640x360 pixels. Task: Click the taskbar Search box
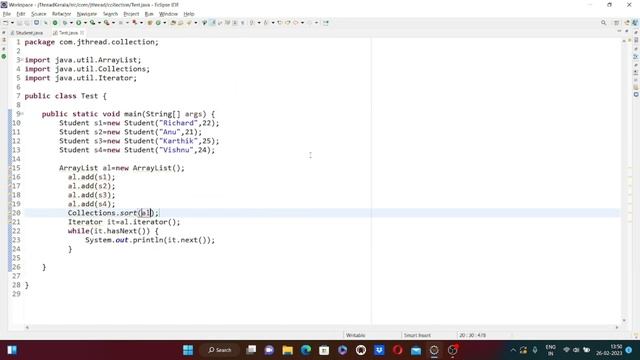tap(220, 350)
